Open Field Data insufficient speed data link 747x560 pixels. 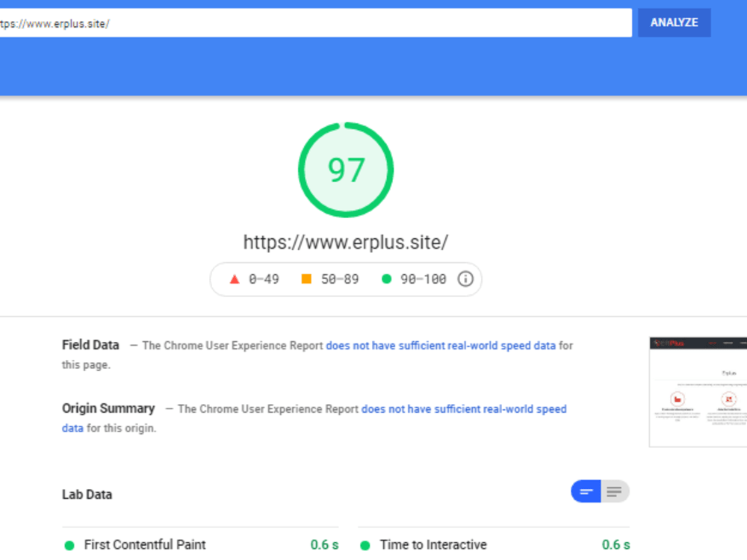pos(441,345)
